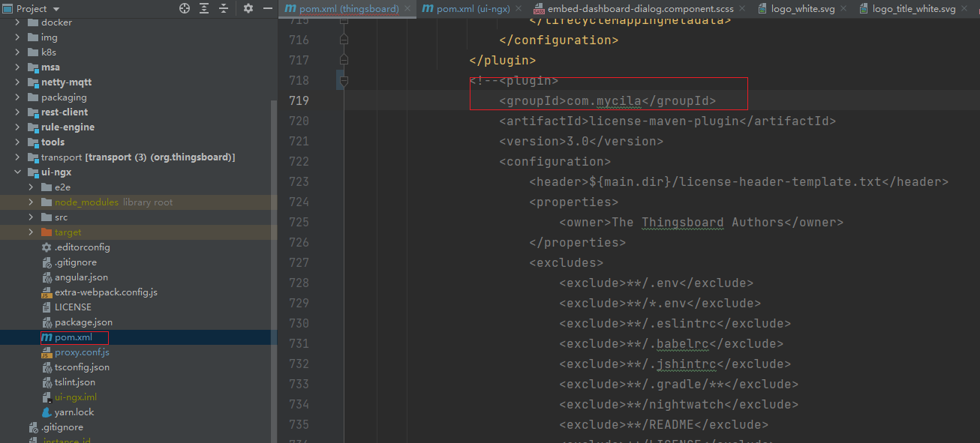The width and height of the screenshot is (980, 443).
Task: Click The Thingsboard Authors owner text
Action: tap(698, 222)
